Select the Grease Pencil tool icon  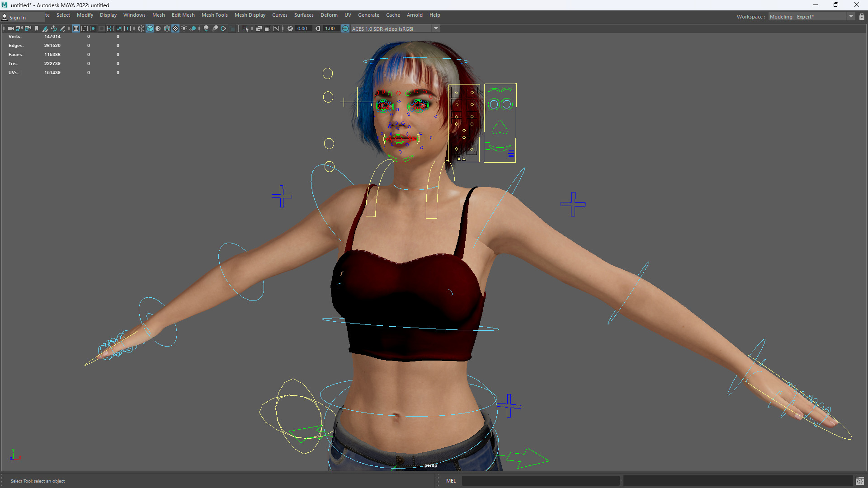[62, 28]
